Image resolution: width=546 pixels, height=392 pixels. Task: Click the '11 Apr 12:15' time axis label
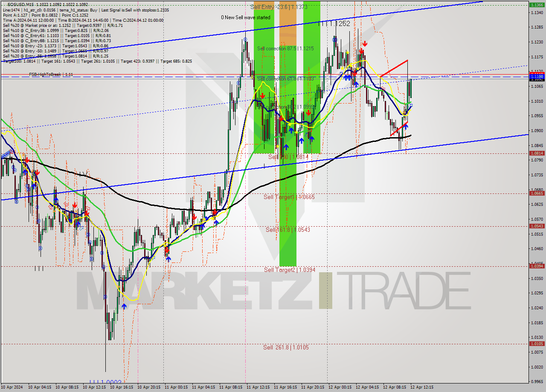[x=258, y=387]
